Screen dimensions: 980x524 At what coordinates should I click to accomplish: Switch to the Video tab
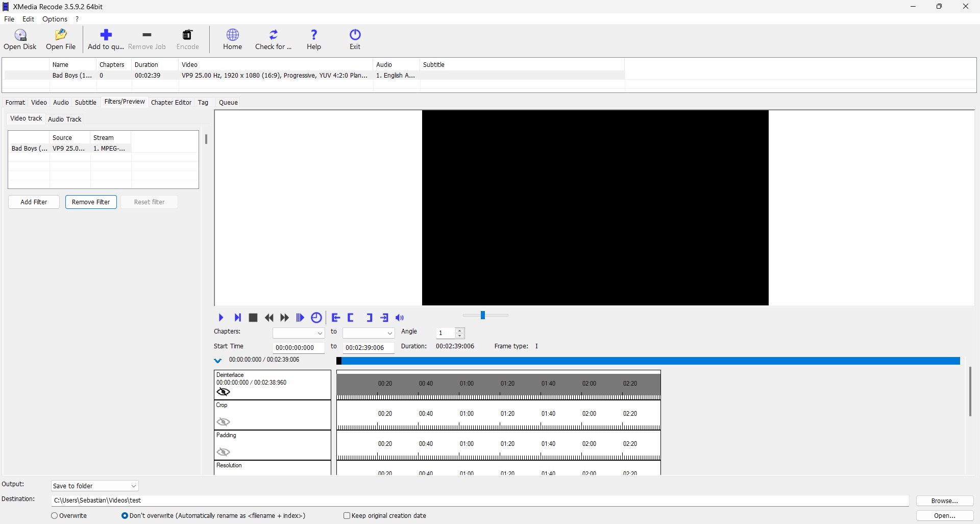click(39, 102)
